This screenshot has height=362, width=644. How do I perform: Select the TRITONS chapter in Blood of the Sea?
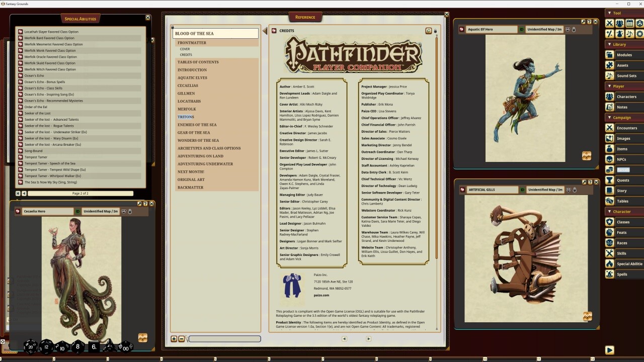186,117
